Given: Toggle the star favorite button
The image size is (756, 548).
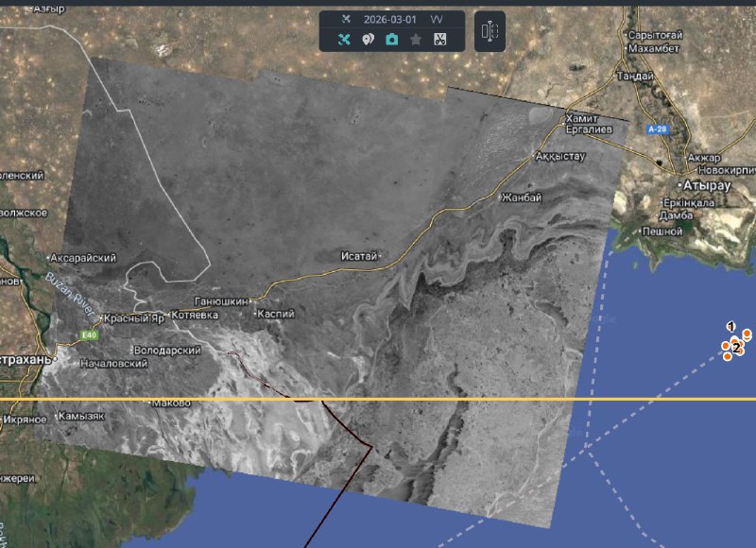Looking at the screenshot, I should click(x=416, y=40).
